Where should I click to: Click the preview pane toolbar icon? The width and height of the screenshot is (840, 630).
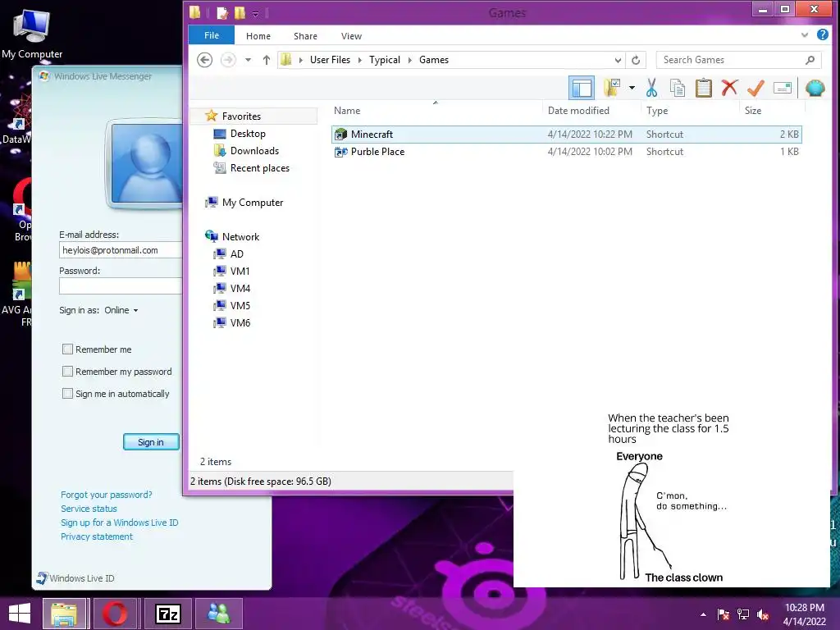click(582, 88)
